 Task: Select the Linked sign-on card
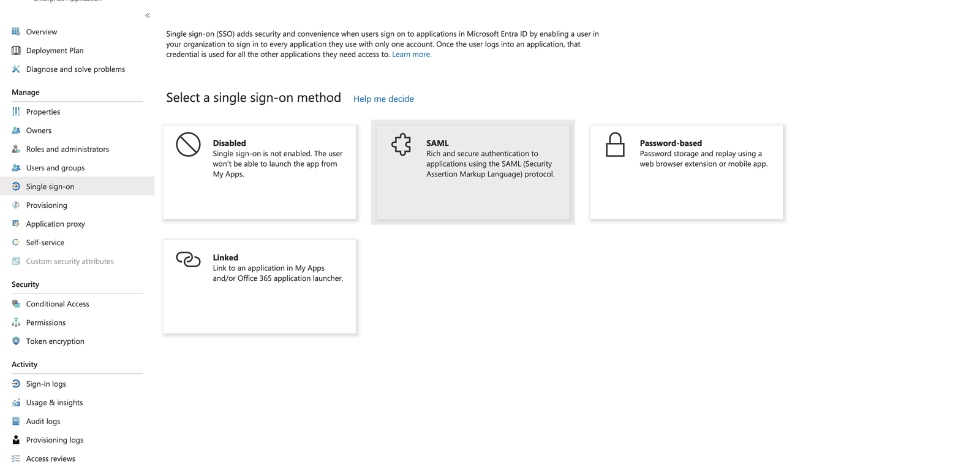(260, 287)
